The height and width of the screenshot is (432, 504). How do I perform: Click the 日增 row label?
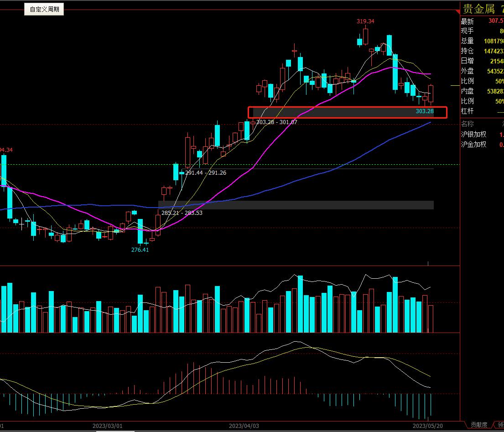click(x=468, y=61)
